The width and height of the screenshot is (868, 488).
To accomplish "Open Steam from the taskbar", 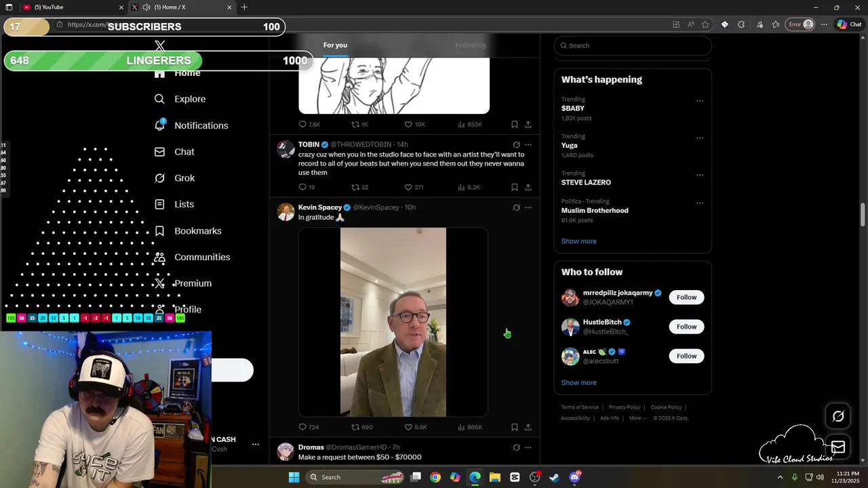I will 554,477.
